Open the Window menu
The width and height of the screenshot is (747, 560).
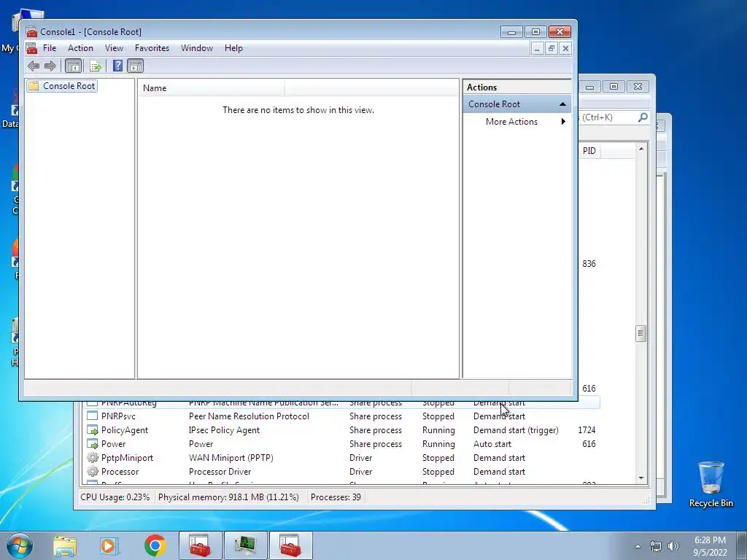point(197,48)
